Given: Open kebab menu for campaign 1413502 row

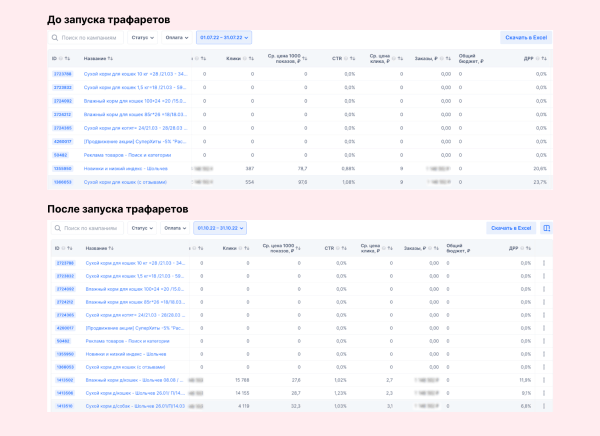Looking at the screenshot, I should pyautogui.click(x=544, y=380).
